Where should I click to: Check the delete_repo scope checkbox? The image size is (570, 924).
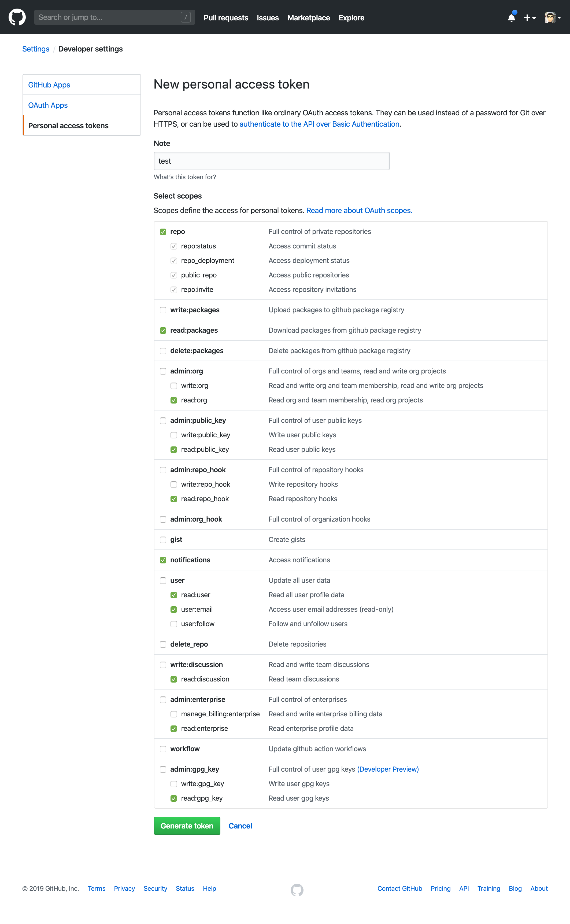point(163,644)
